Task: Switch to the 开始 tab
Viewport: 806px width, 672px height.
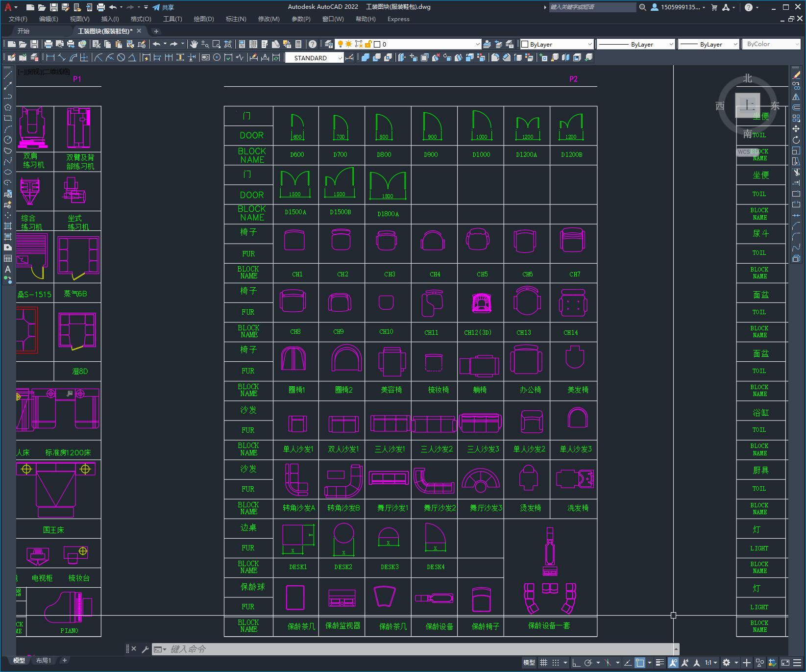Action: click(24, 31)
